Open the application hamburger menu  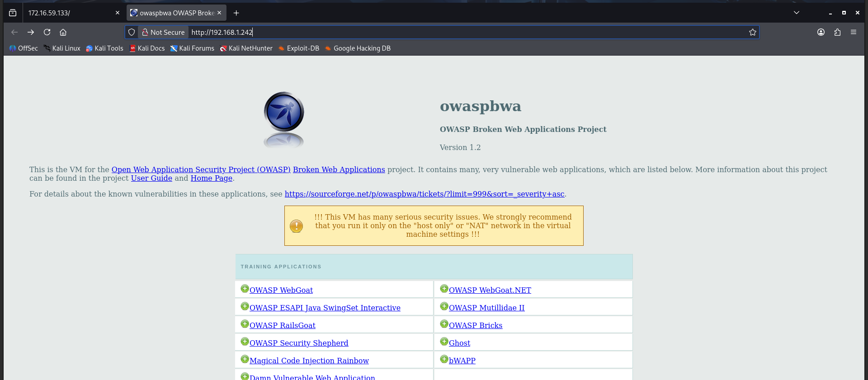coord(854,32)
